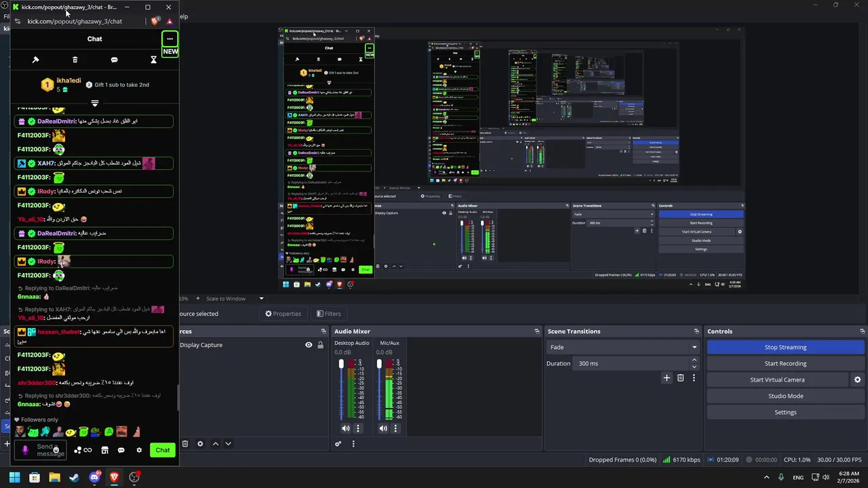
Task: Click username hassan_thabet in chat
Action: (58, 332)
